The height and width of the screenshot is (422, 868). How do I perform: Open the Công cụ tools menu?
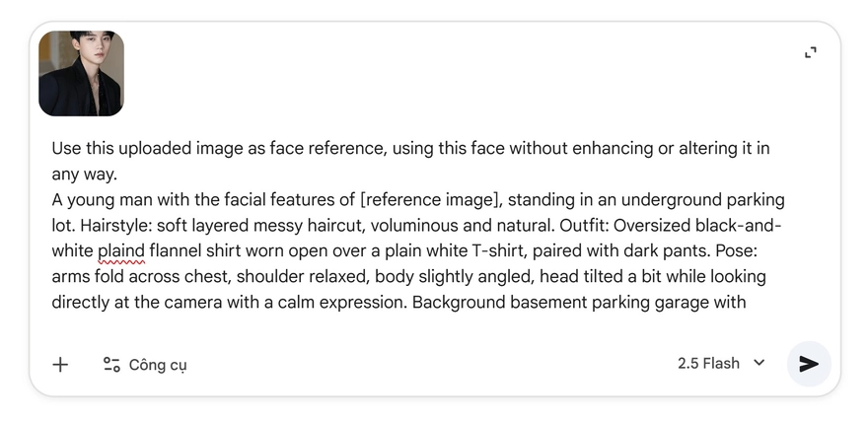[x=157, y=365]
